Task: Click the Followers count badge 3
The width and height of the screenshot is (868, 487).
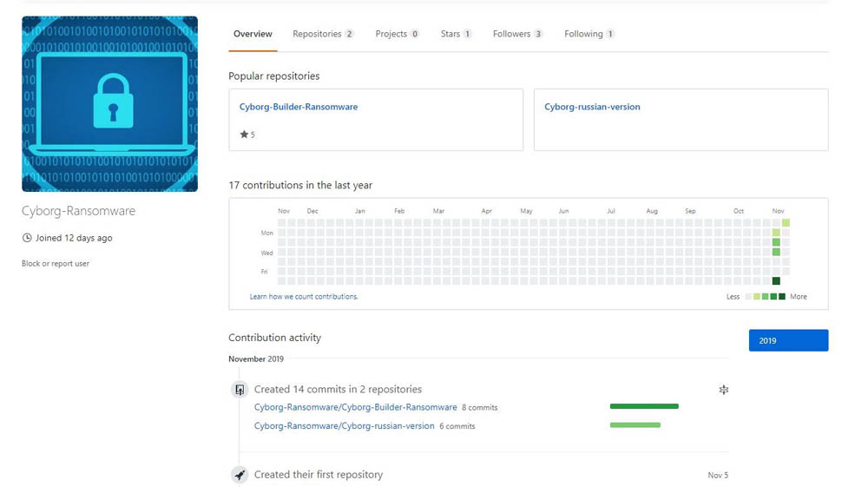Action: point(538,34)
